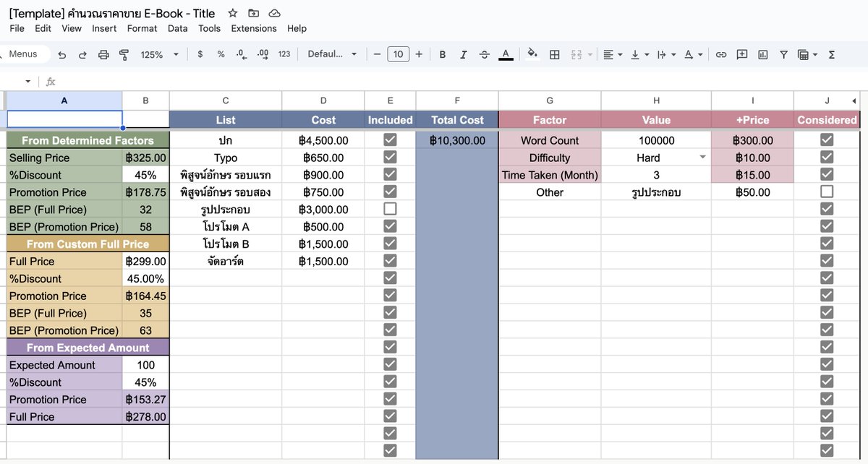Image resolution: width=868 pixels, height=464 pixels.
Task: Activate the Paint format tool
Action: [x=124, y=54]
